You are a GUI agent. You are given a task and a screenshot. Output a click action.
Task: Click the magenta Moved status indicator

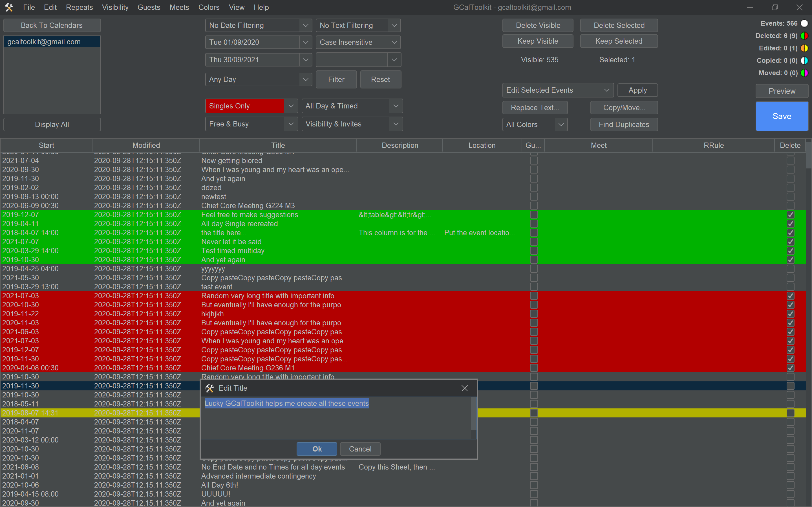[x=805, y=73]
